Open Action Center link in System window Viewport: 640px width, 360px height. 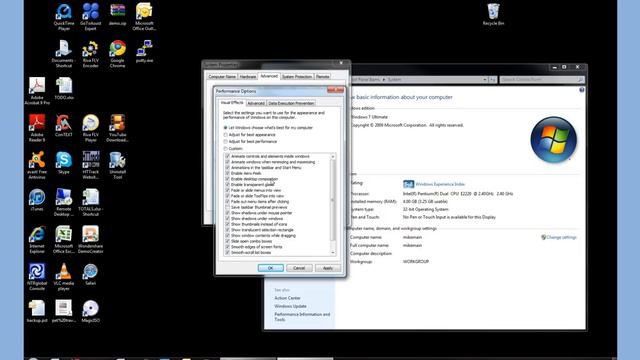287,298
